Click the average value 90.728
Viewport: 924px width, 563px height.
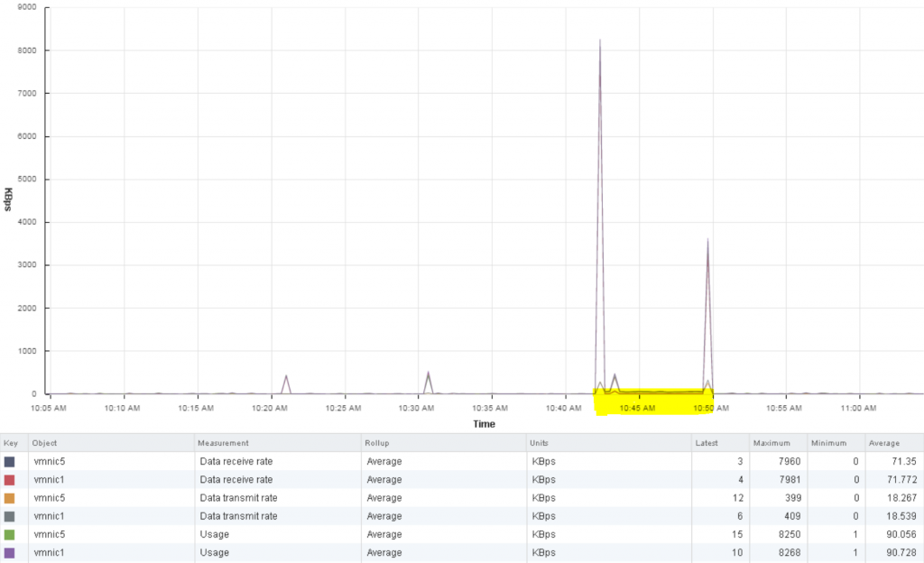(901, 553)
